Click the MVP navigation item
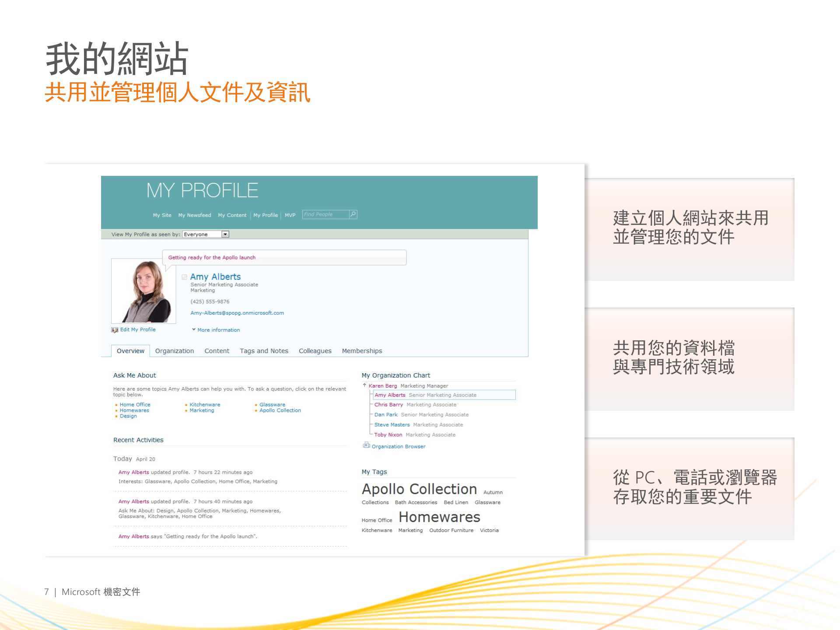840x630 pixels. point(290,215)
